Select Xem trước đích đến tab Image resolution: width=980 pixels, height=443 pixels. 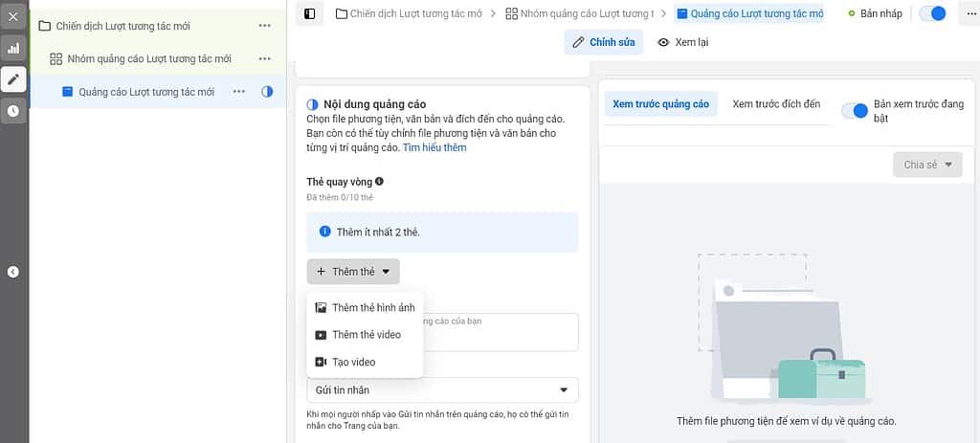[776, 104]
